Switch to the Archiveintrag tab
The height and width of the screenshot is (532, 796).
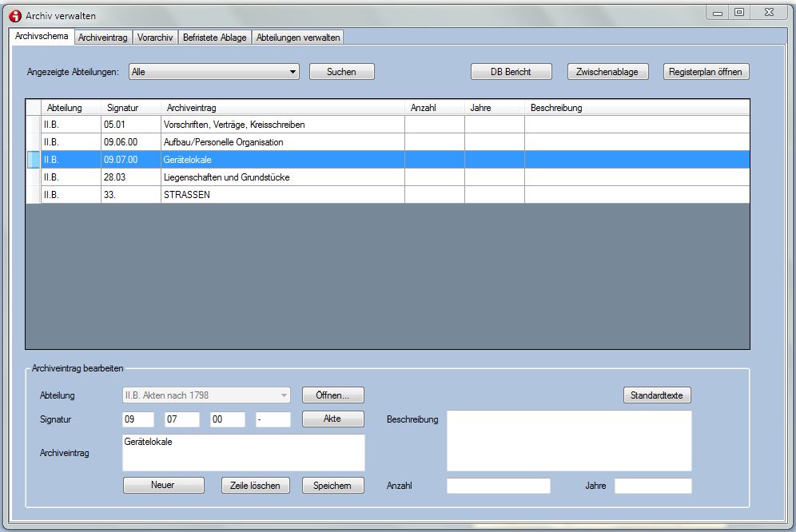coord(103,38)
